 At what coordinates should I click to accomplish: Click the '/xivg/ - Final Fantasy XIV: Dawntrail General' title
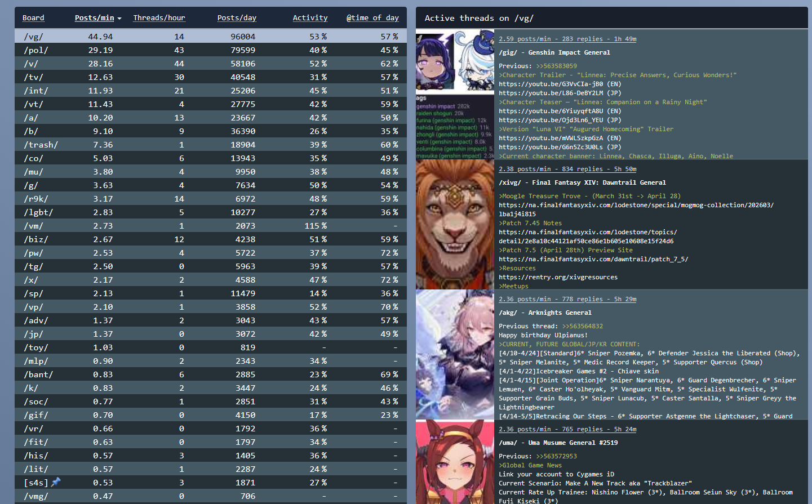point(582,182)
